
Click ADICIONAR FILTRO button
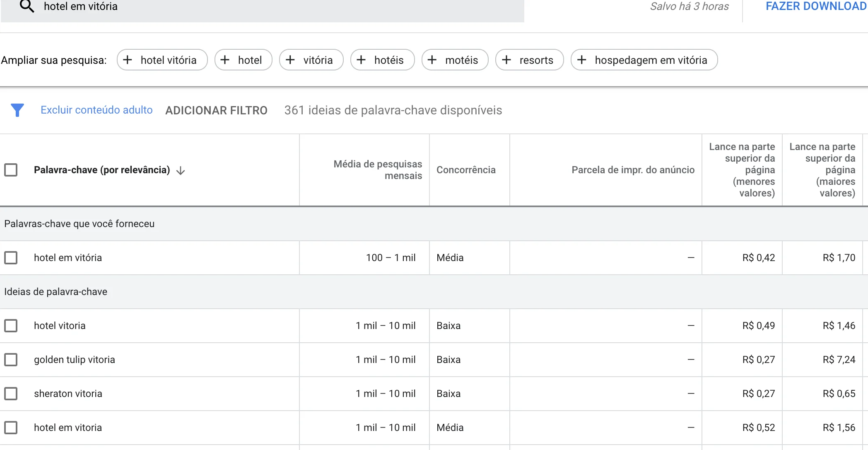216,110
